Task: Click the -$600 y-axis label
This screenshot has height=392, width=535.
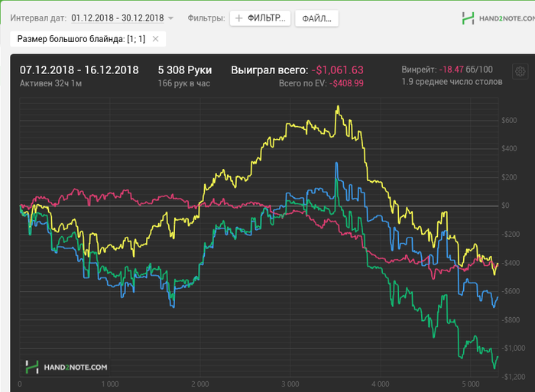Action: [x=511, y=291]
